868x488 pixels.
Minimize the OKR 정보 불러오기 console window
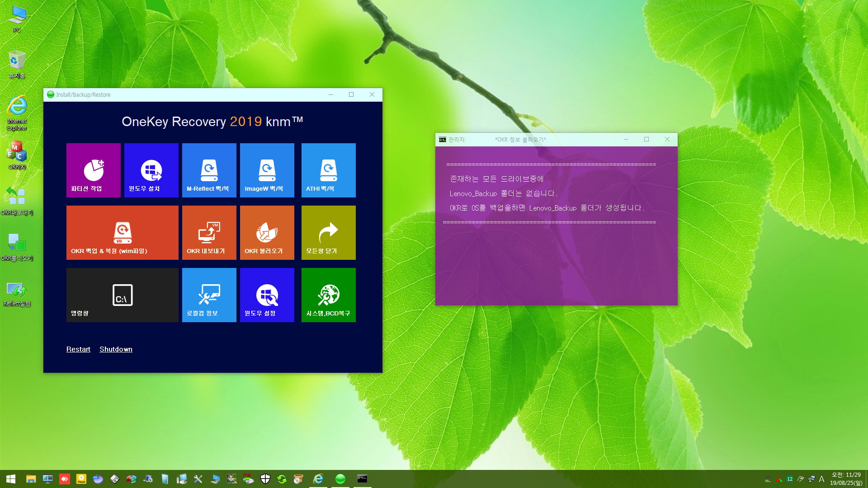626,139
